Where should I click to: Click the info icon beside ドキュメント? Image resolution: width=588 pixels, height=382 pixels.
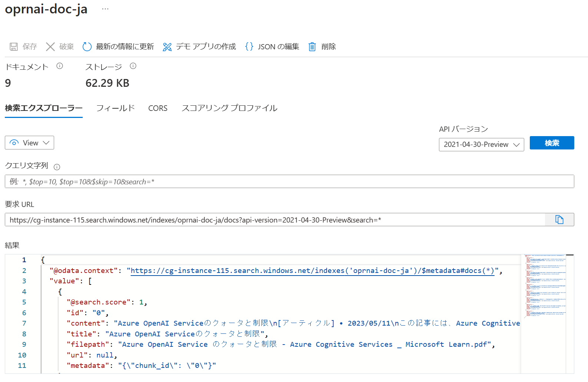[60, 66]
